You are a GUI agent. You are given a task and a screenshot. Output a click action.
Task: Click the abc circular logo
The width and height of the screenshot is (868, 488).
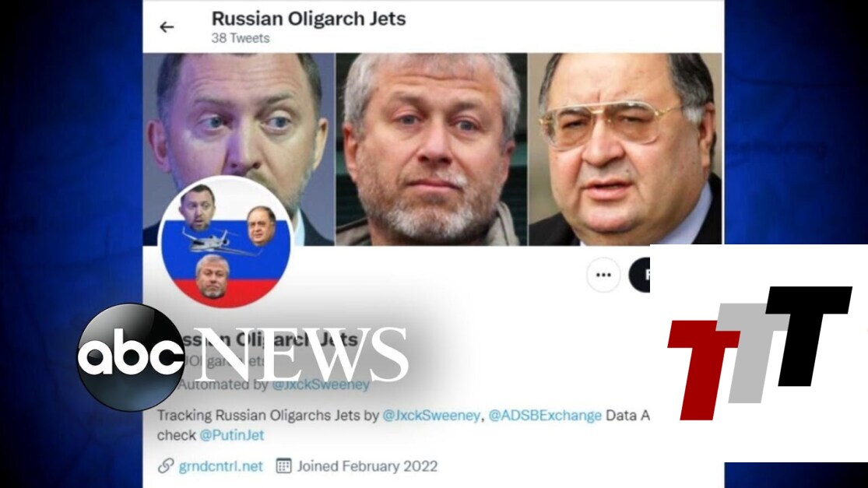pos(131,357)
